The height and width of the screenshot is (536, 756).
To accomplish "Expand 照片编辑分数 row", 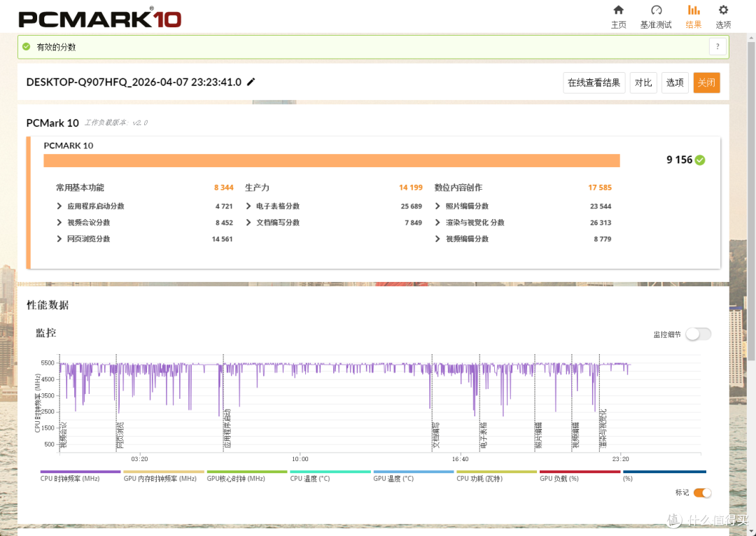I will pyautogui.click(x=437, y=206).
